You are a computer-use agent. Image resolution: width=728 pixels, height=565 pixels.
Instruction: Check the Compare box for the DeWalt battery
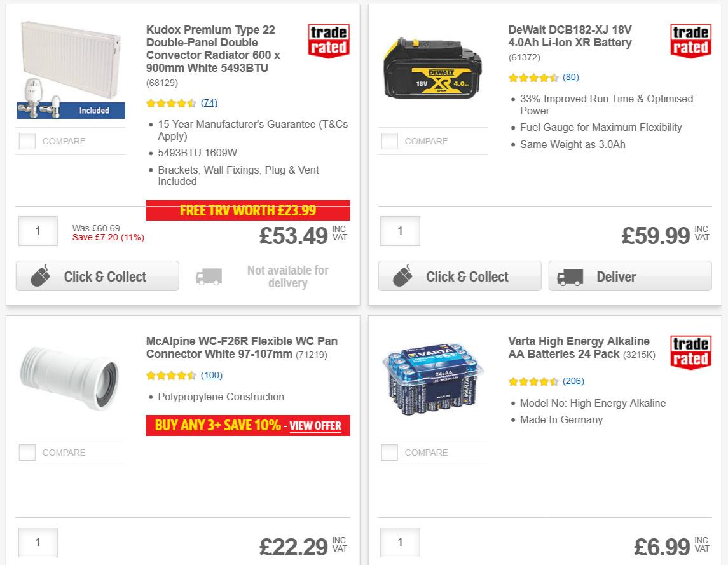click(x=388, y=141)
